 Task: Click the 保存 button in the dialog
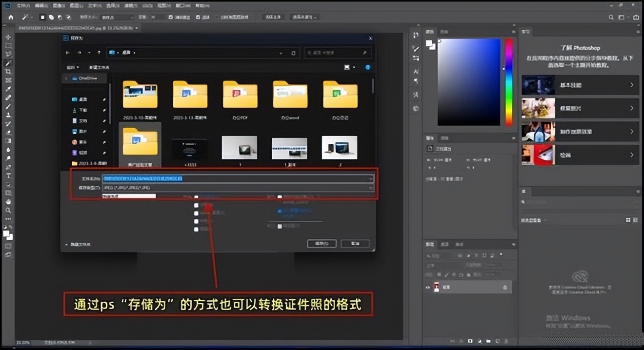pyautogui.click(x=322, y=243)
